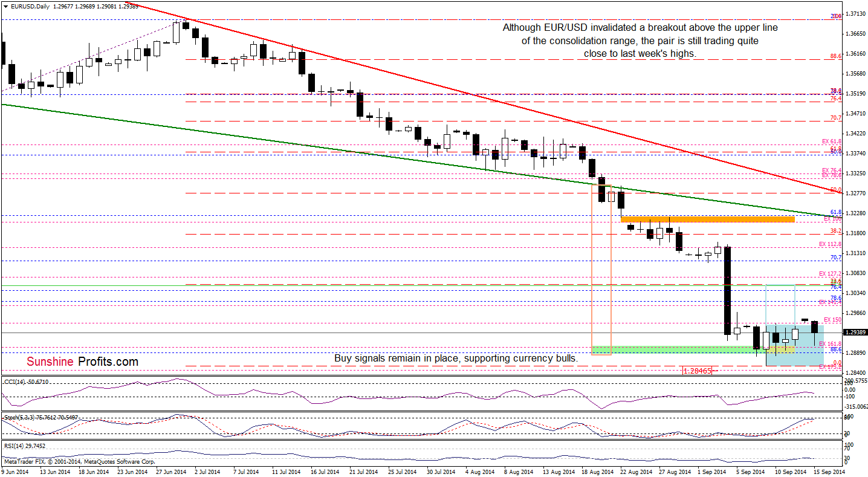
Task: Select the EURUSD,Daily chart title text
Action: coord(30,6)
